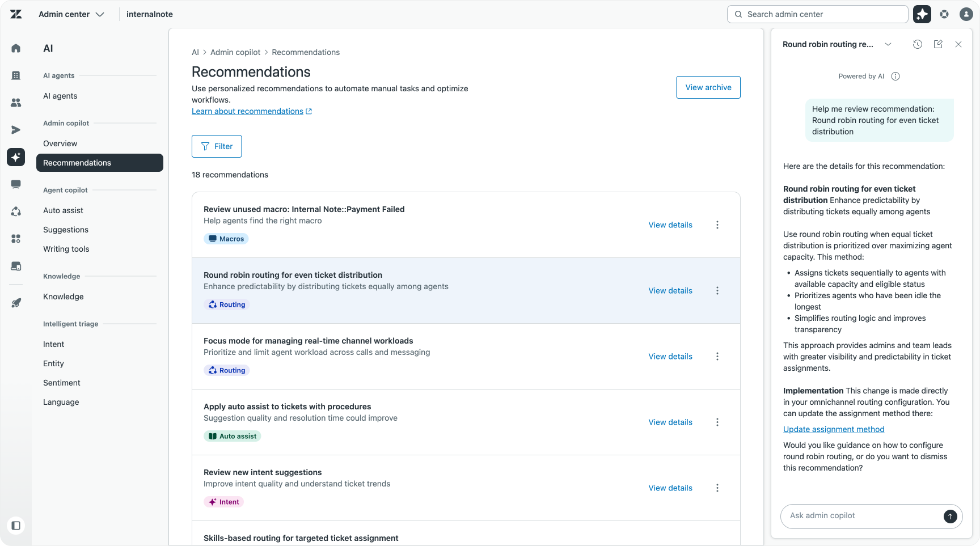Viewport: 980px width, 546px height.
Task: Click the Filter button
Action: pos(217,146)
